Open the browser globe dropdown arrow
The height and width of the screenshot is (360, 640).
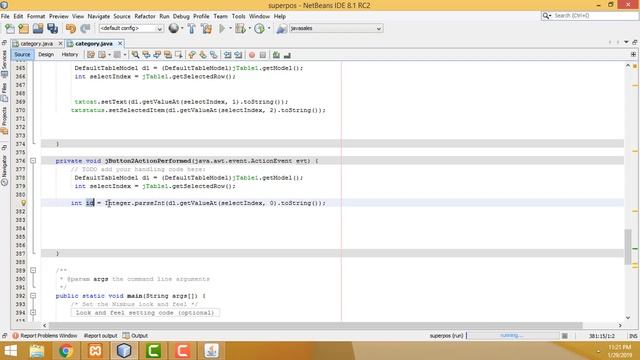point(182,28)
